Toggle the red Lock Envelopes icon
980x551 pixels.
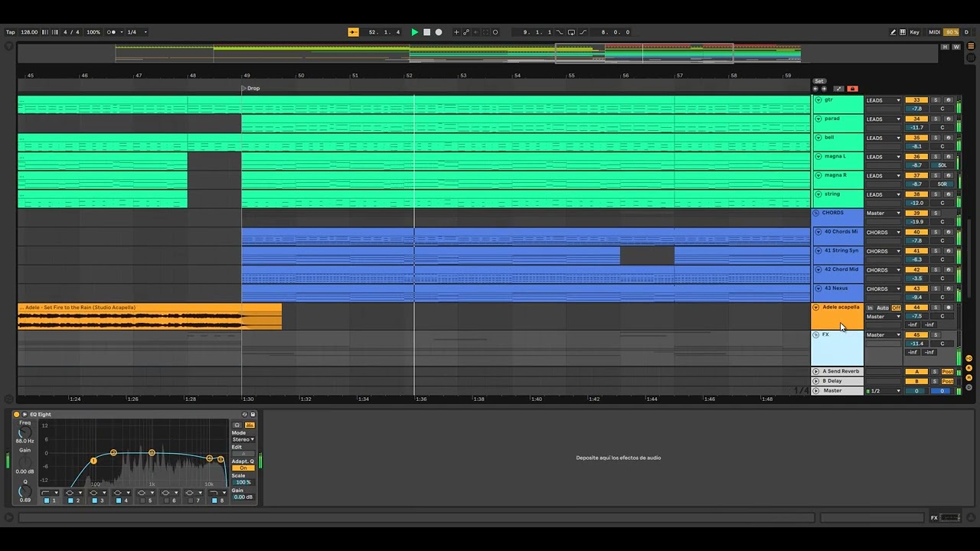pyautogui.click(x=853, y=89)
